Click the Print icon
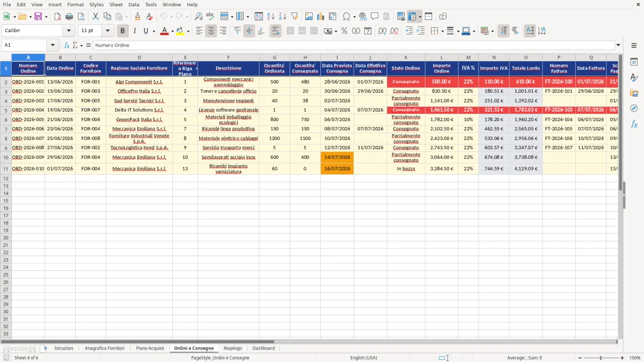This screenshot has width=644, height=362. [69, 17]
